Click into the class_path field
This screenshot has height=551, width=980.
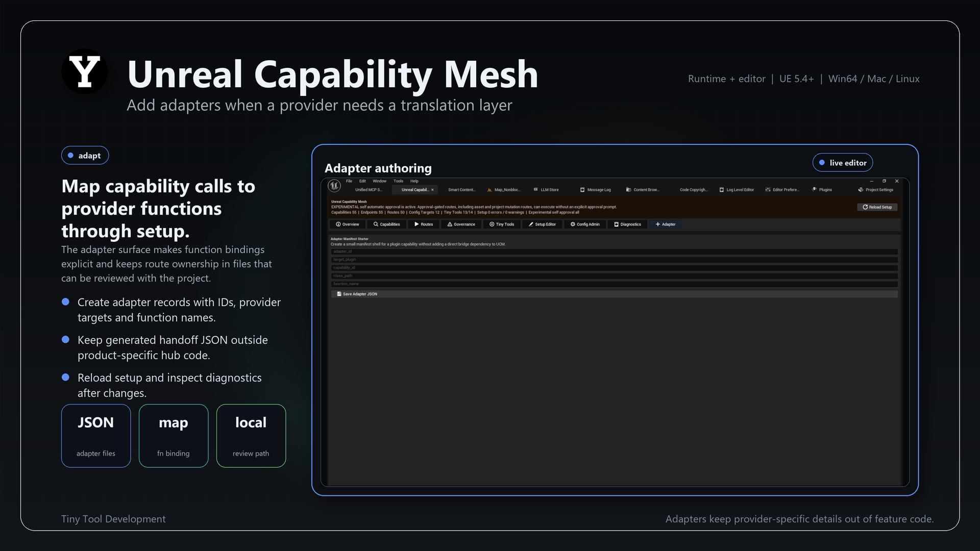coord(615,276)
